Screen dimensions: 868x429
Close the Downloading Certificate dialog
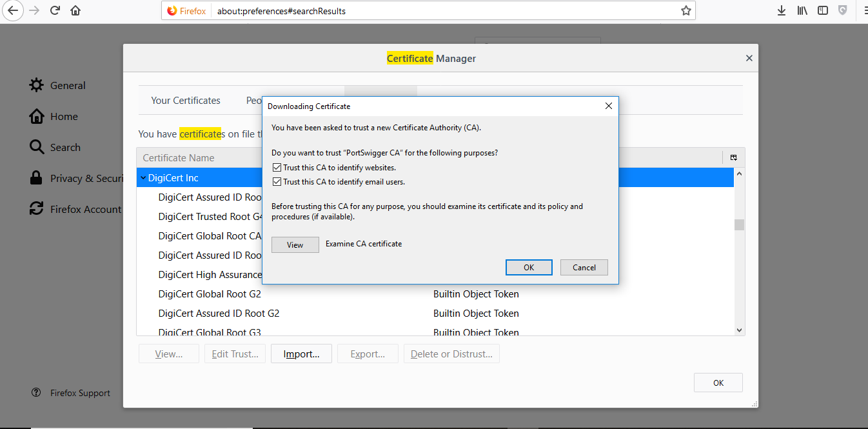point(608,106)
